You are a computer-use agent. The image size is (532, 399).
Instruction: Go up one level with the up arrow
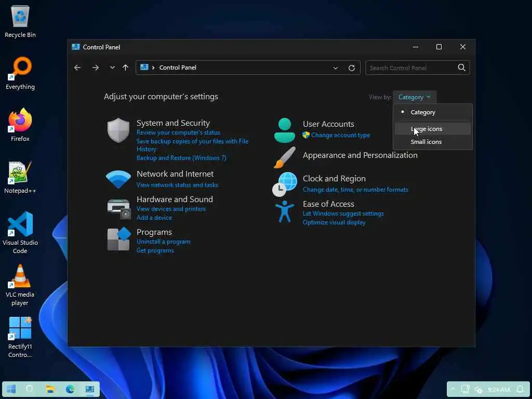[x=126, y=68]
